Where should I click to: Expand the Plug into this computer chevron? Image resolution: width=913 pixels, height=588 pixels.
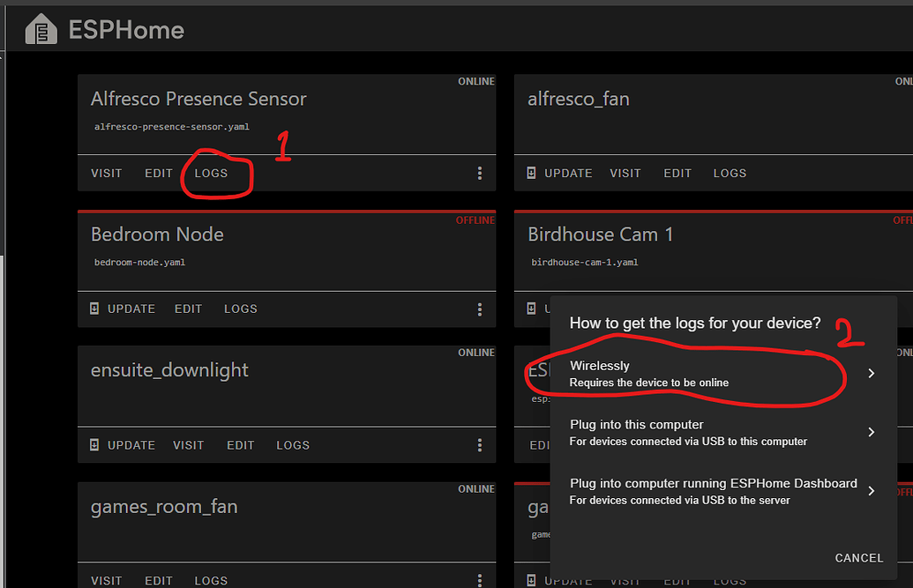tap(871, 432)
